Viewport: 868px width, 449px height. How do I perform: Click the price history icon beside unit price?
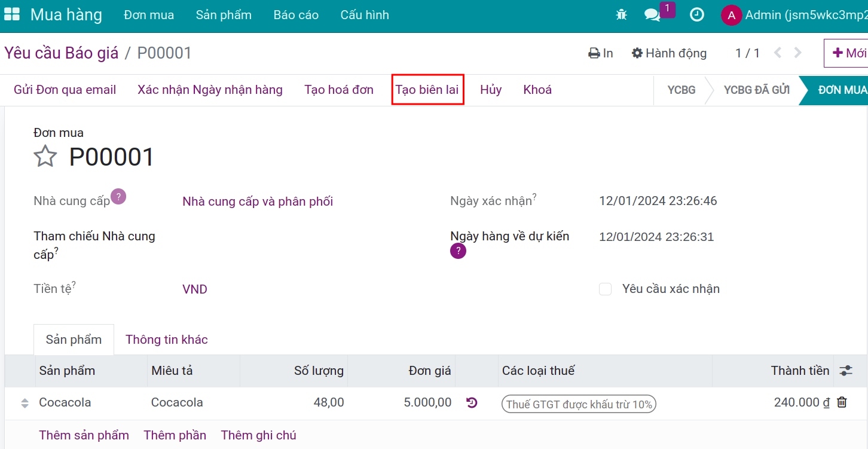click(472, 402)
